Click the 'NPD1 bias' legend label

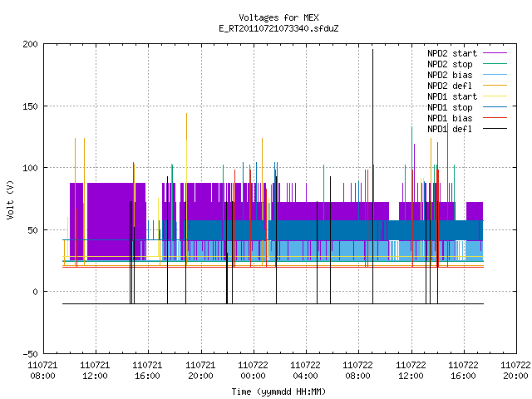click(450, 118)
